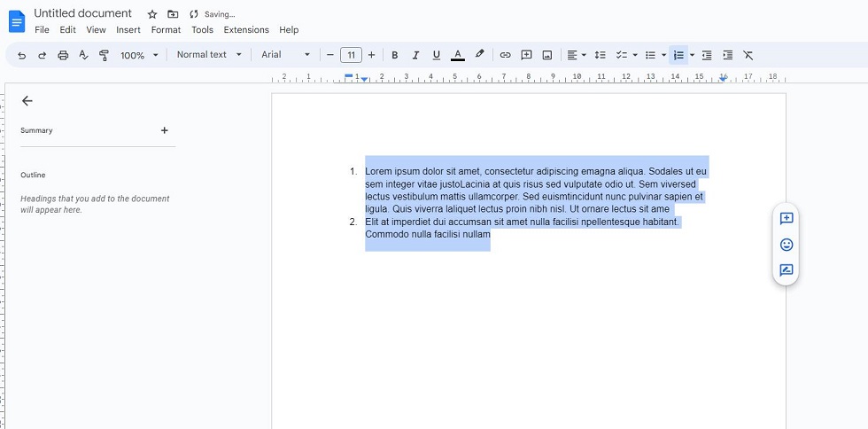Insert an image from toolbar
This screenshot has width=868, height=429.
[547, 55]
